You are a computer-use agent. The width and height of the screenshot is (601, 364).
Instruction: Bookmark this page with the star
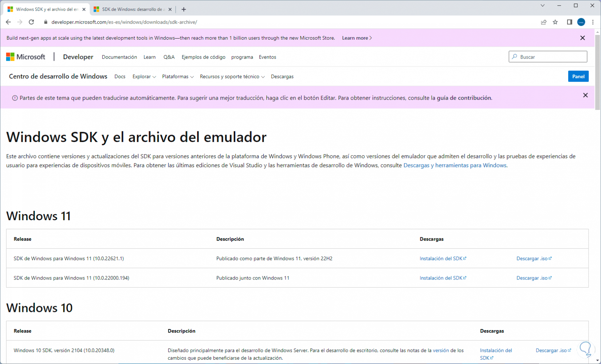[x=555, y=22]
